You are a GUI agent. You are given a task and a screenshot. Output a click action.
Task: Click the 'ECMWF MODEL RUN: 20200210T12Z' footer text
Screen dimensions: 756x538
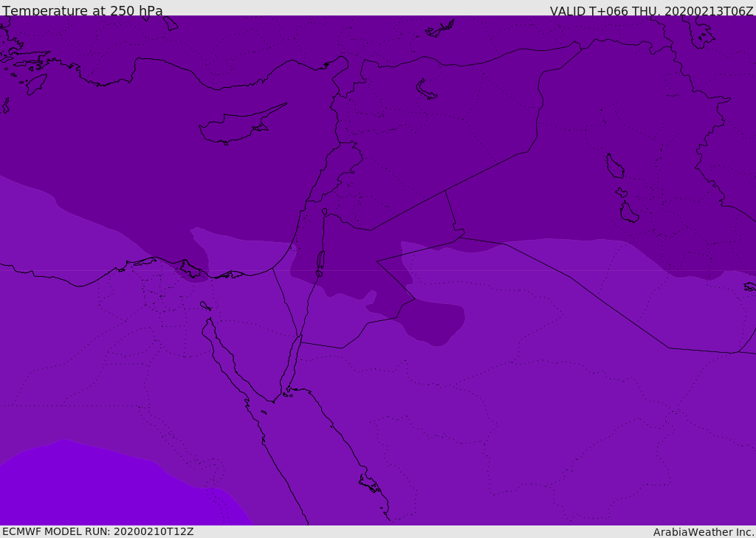coord(98,532)
